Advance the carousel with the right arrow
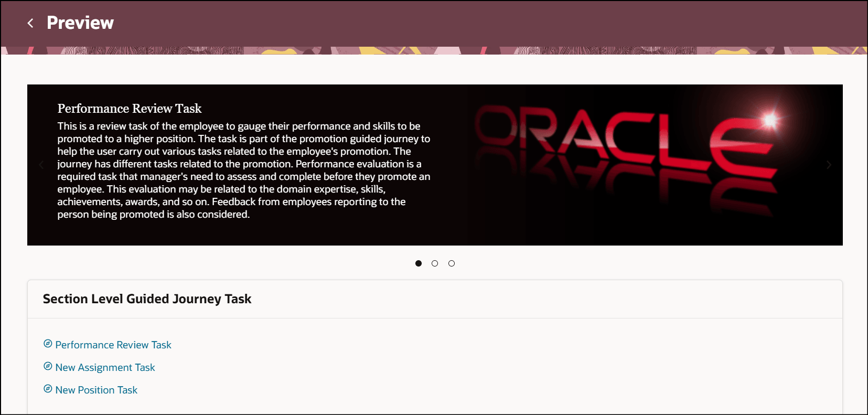This screenshot has height=415, width=868. pos(829,165)
